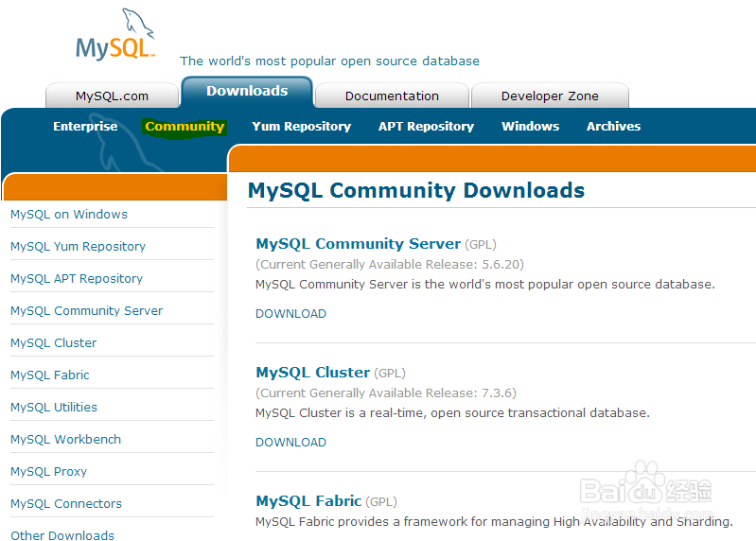Click the MySQL Cluster (GPL) heading
Viewport: 756px width, 541px height.
pos(331,373)
